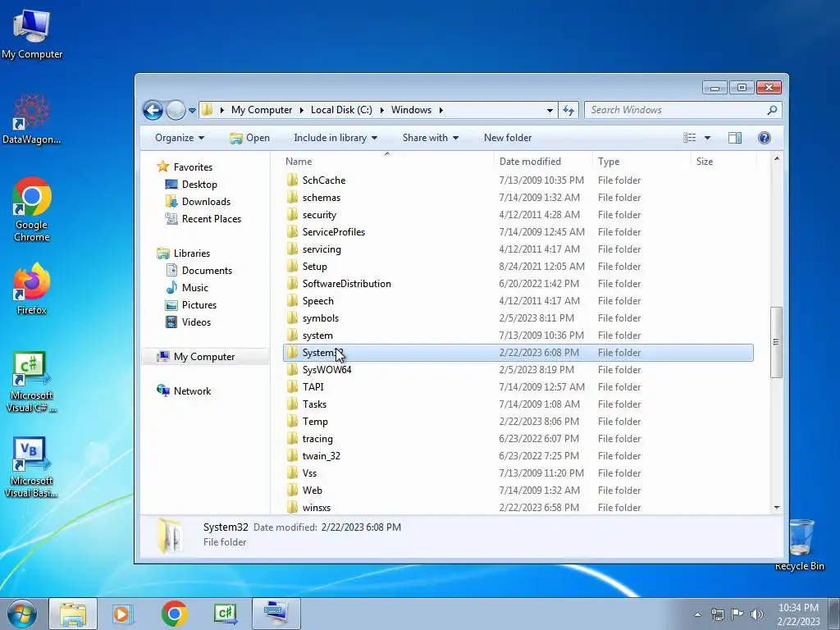Open the Recycle Bin

tap(800, 545)
